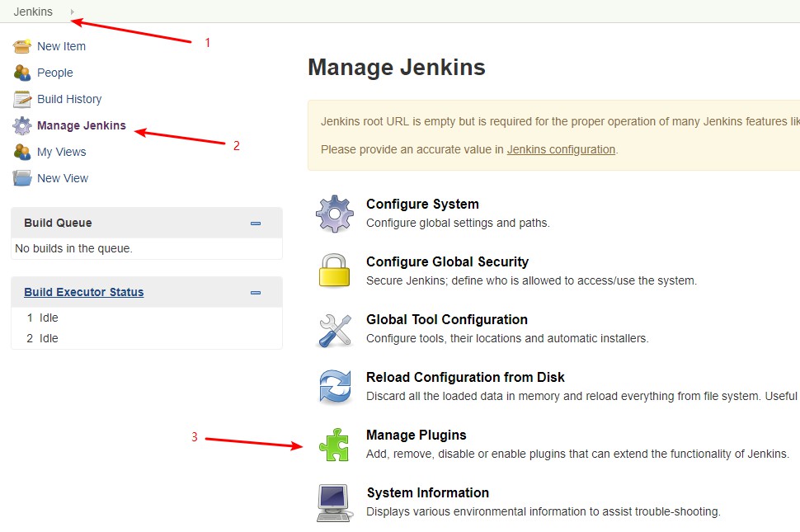
Task: Open My Views in the sidebar
Action: point(62,152)
